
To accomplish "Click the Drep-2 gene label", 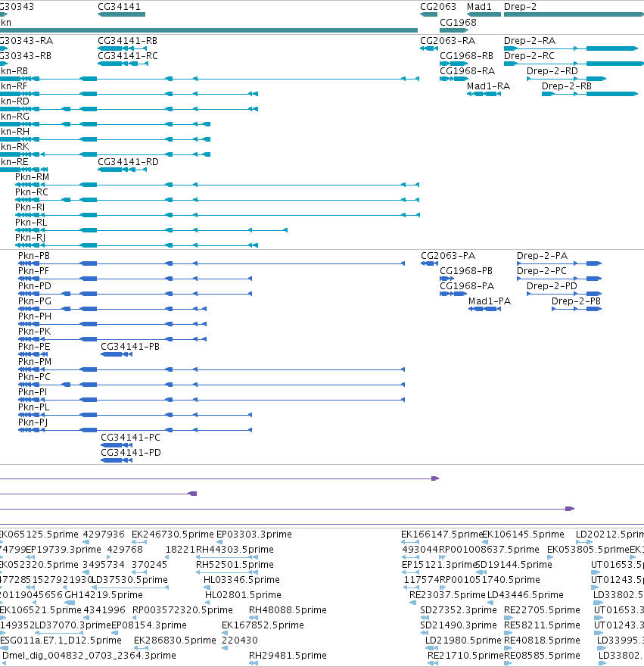I will click(x=520, y=7).
